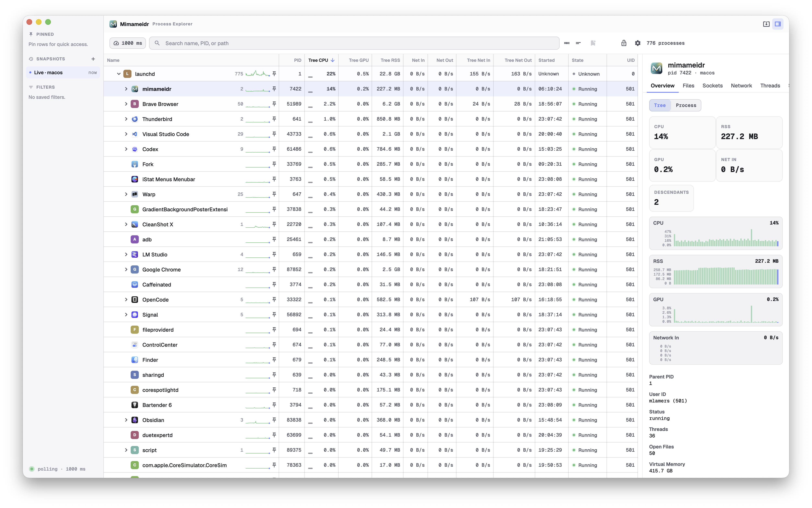Open the Overview tab
The height and width of the screenshot is (508, 812).
662,86
